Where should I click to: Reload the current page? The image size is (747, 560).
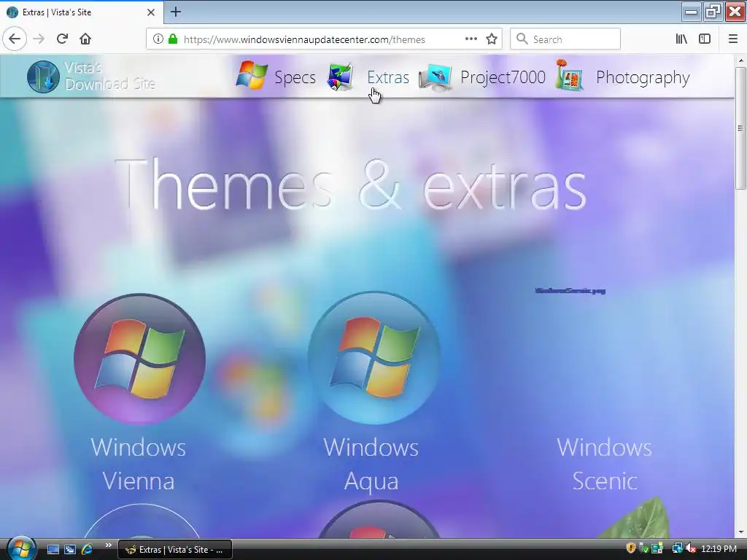tap(62, 39)
